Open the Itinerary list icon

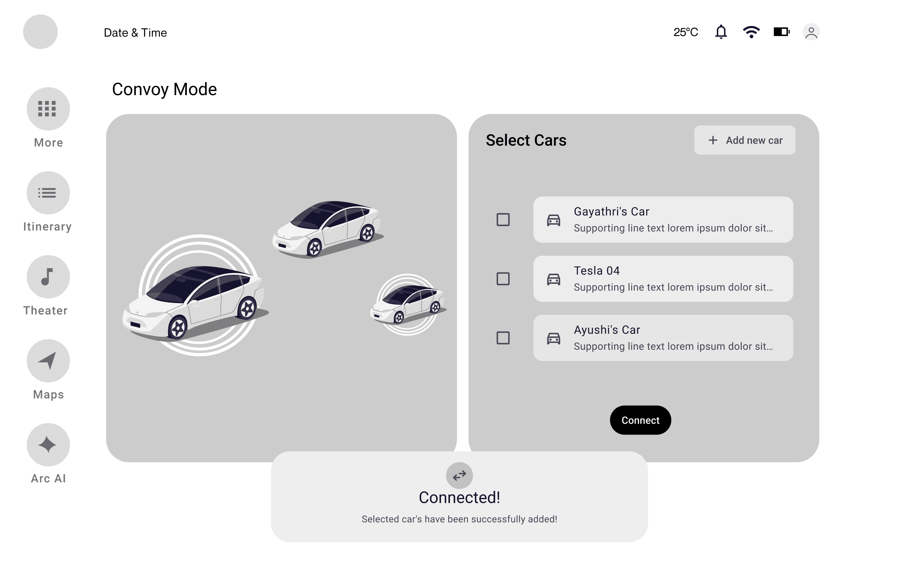[x=48, y=193]
